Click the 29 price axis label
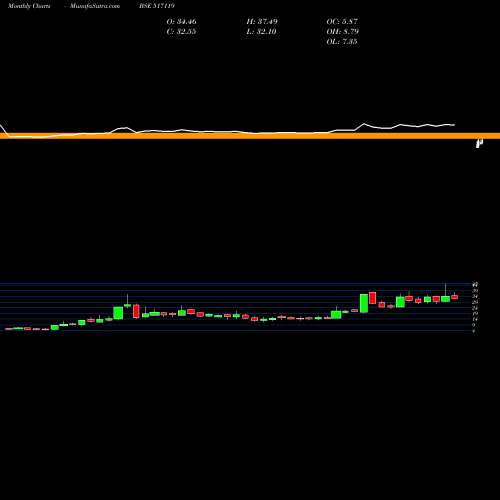Image resolution: width=500 pixels, height=500 pixels. (x=475, y=302)
